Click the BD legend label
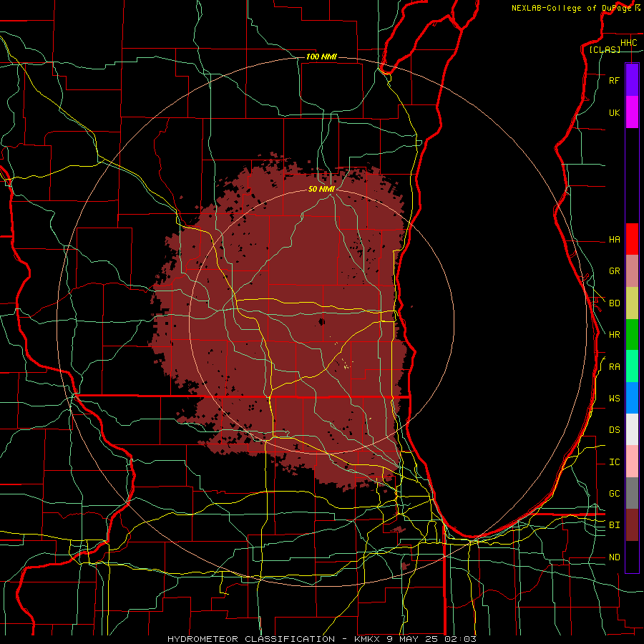644x644 pixels. pyautogui.click(x=615, y=303)
